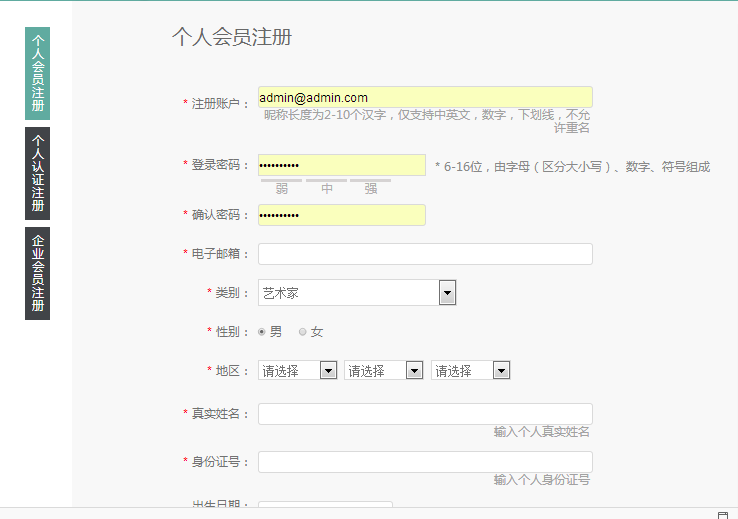Click the 电子邮箱 input field
This screenshot has height=519, width=738.
tap(425, 254)
